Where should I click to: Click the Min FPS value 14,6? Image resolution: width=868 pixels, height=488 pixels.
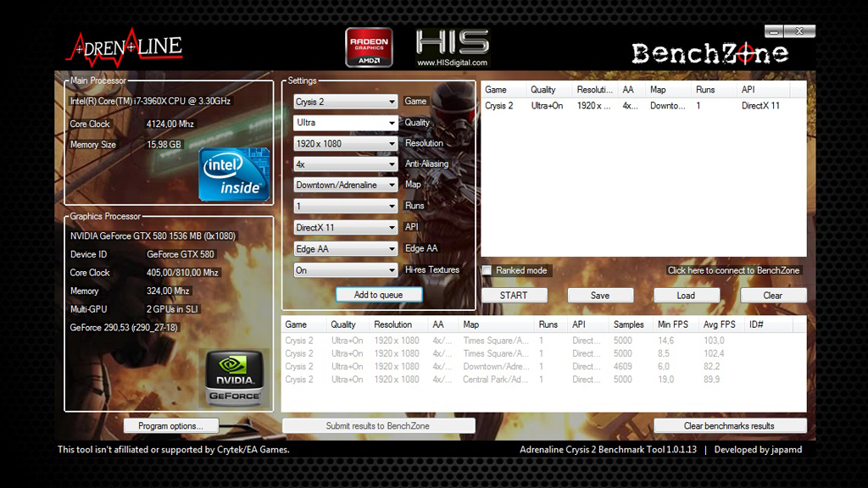pos(666,341)
